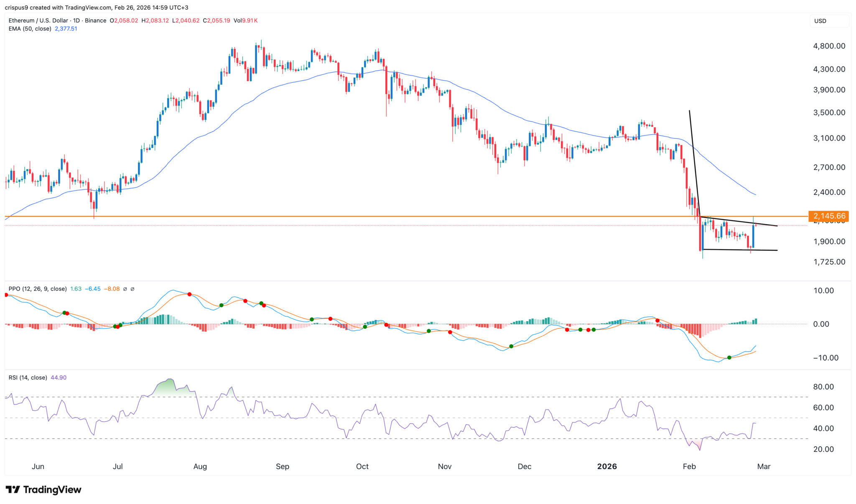Click the Ethereum / U.S. Dollar symbol title
856x504 pixels.
pos(38,20)
